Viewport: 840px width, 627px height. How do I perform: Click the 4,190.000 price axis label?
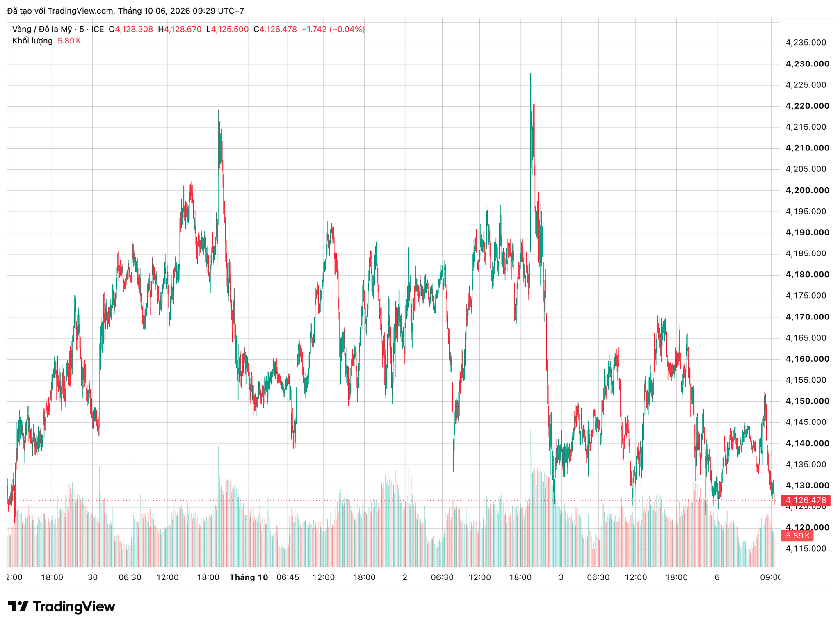pos(807,233)
